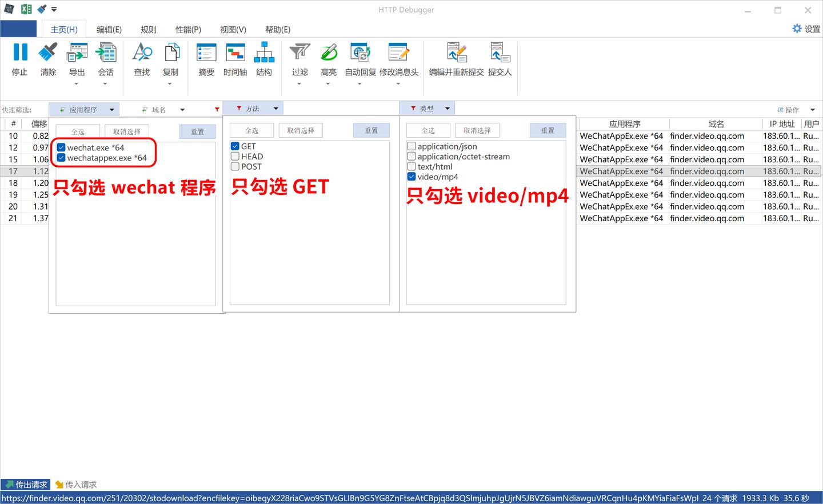Click 全选 in the method filter panel
This screenshot has width=823, height=504.
pos(252,130)
